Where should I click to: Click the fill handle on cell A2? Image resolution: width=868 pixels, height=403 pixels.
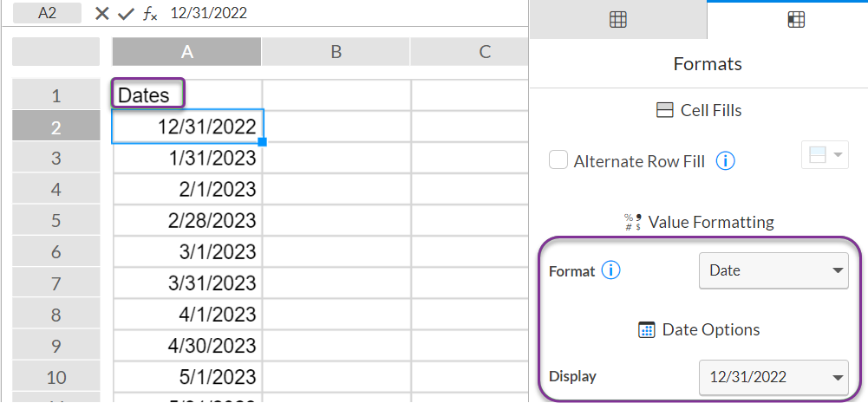(263, 142)
